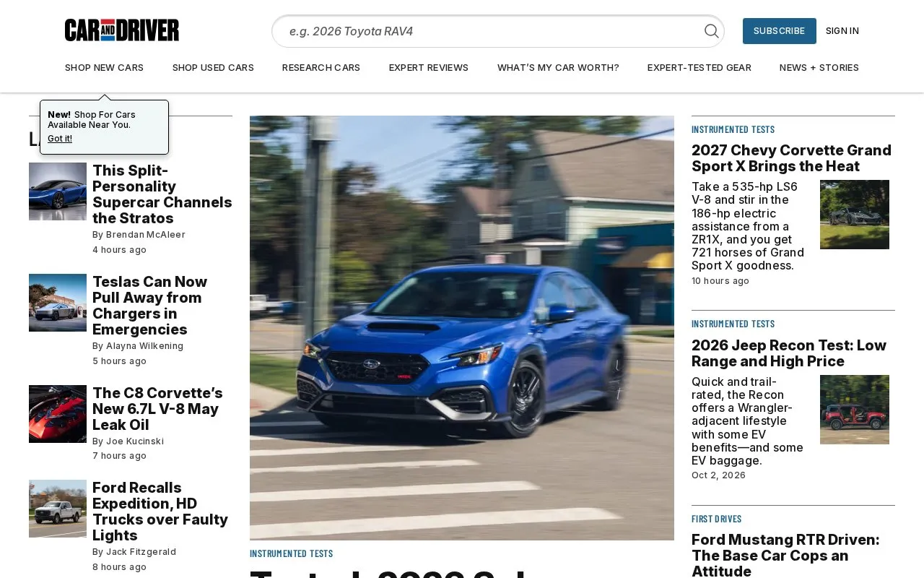Image resolution: width=924 pixels, height=578 pixels.
Task: Dismiss tooltip with Got it! link
Action: pos(60,139)
